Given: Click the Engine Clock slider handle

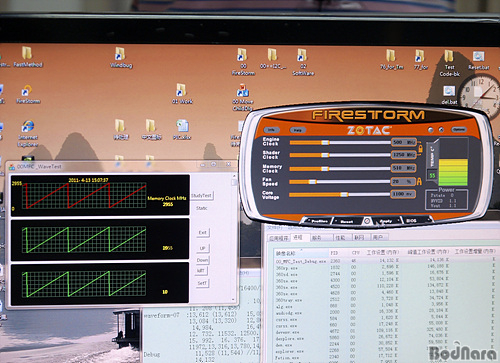Looking at the screenshot, I should [x=325, y=143].
